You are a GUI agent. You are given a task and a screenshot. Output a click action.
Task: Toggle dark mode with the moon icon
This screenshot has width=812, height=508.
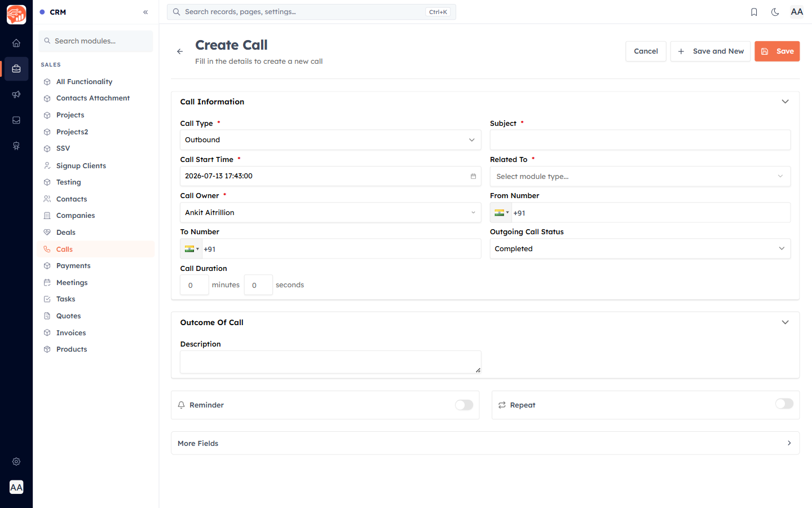(775, 12)
